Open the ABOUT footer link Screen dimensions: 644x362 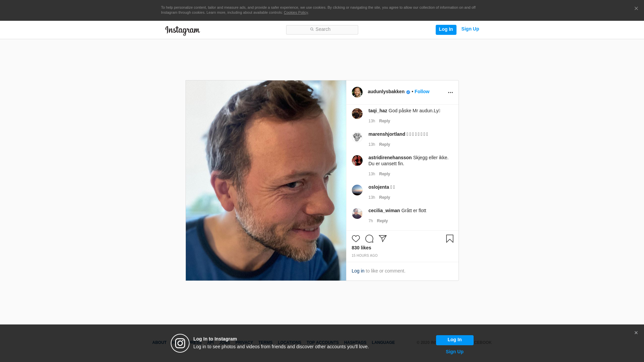(x=159, y=343)
